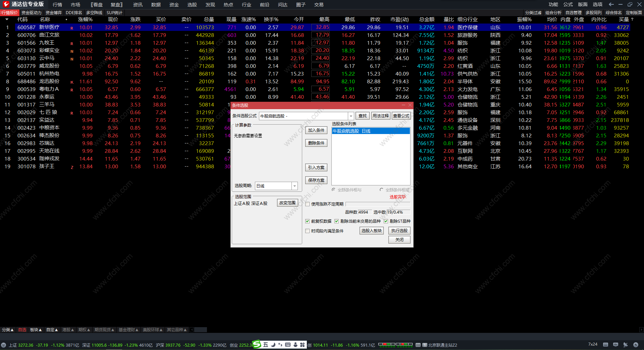Click the 改变范围 button
This screenshot has width=644, height=350.
pyautogui.click(x=287, y=203)
